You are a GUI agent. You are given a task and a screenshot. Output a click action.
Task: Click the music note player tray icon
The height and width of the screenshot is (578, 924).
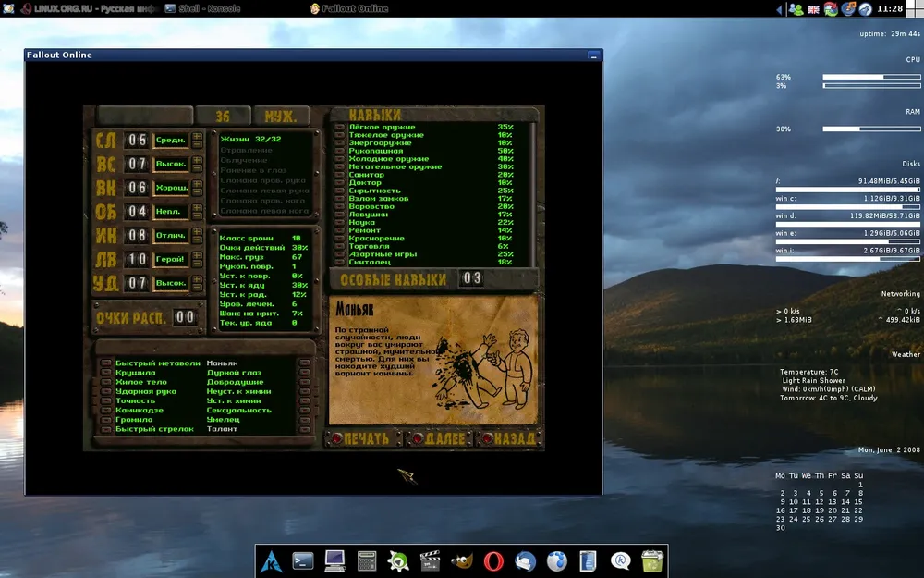(x=848, y=9)
